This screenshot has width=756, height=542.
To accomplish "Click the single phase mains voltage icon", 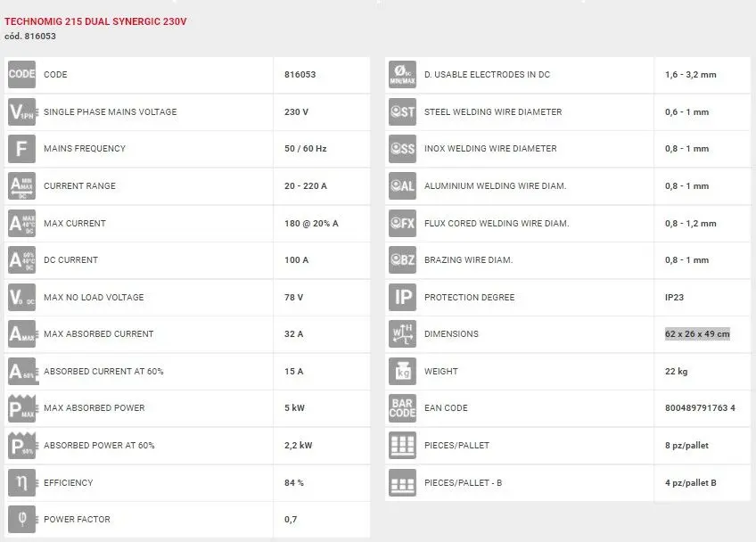I will (21, 112).
